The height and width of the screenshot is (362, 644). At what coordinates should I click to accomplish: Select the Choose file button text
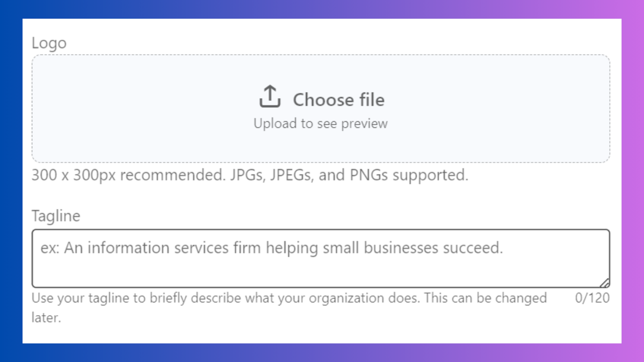[x=339, y=100]
